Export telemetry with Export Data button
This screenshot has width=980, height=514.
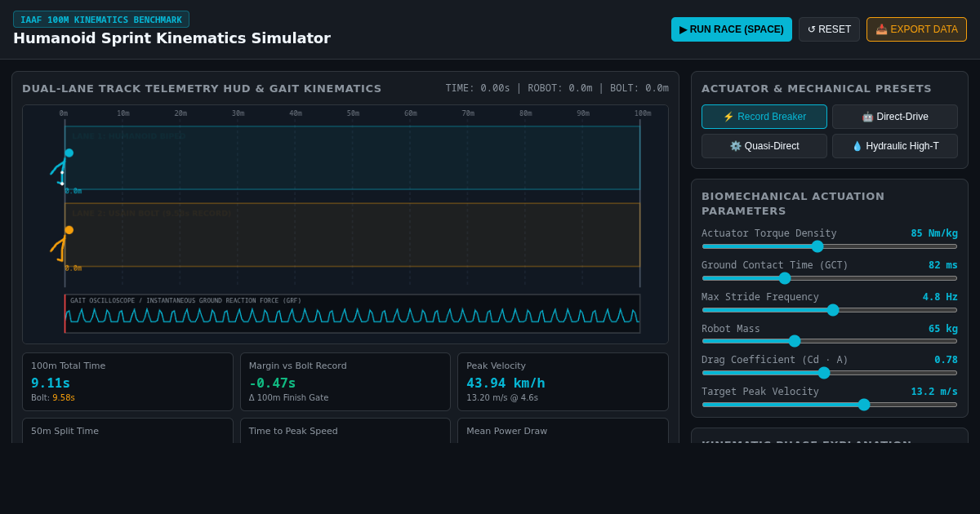(916, 29)
